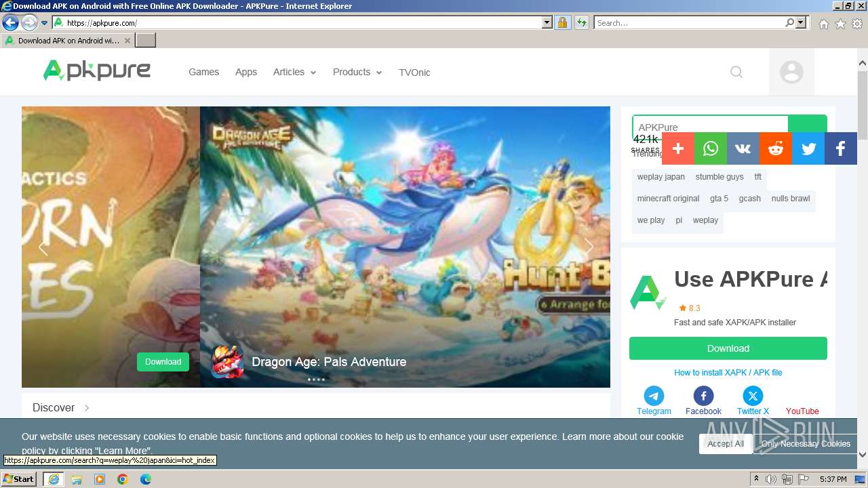
Task: Expand the Articles dropdown menu
Action: pos(294,72)
